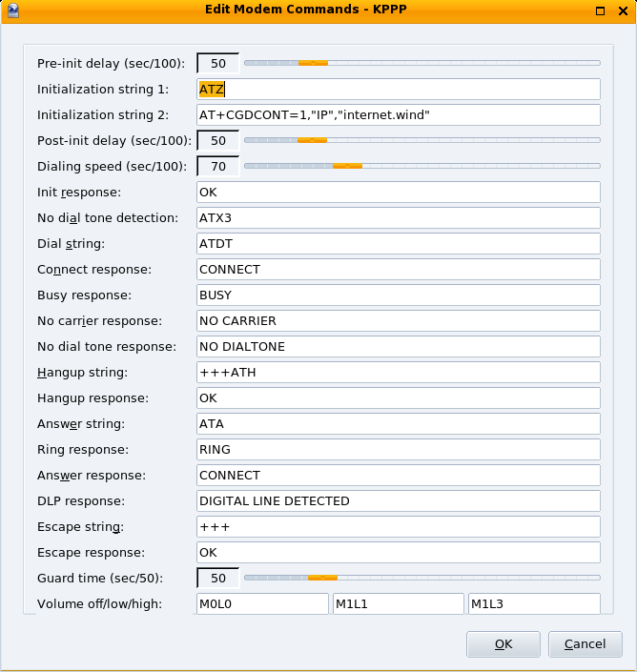Click the Post-init delay slider handle
This screenshot has height=672, width=637.
(313, 140)
